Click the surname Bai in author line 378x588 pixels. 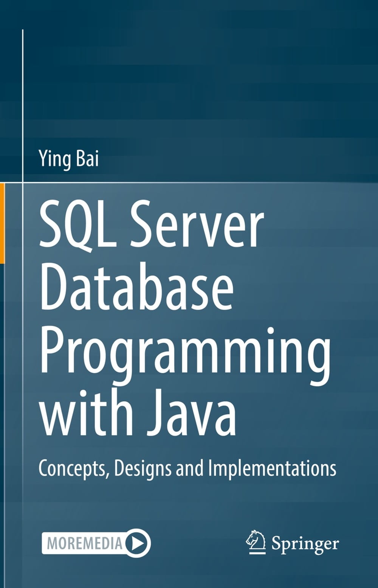(x=87, y=158)
